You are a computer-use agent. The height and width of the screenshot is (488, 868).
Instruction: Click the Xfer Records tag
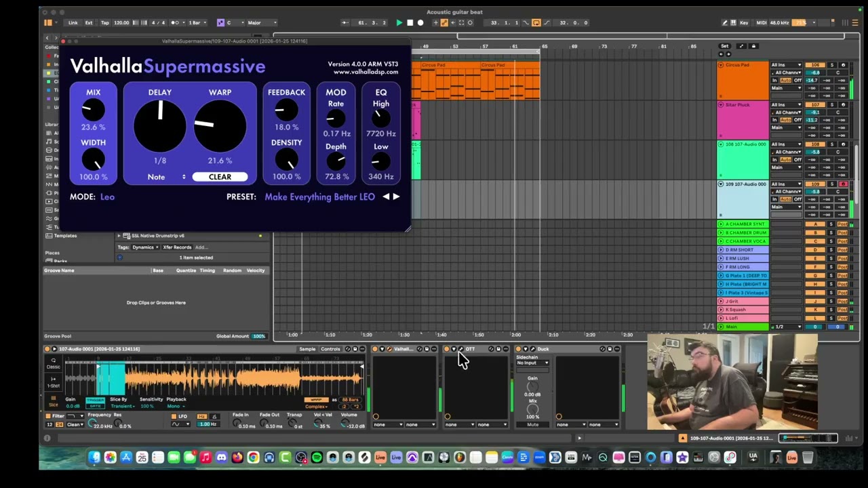pos(176,247)
